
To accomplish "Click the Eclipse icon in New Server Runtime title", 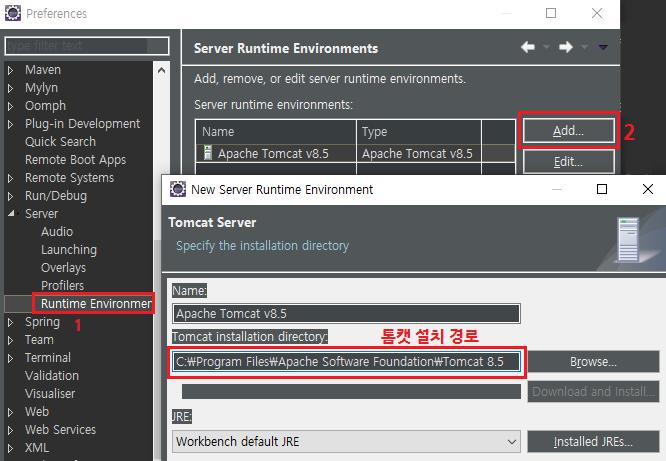I will coord(178,189).
